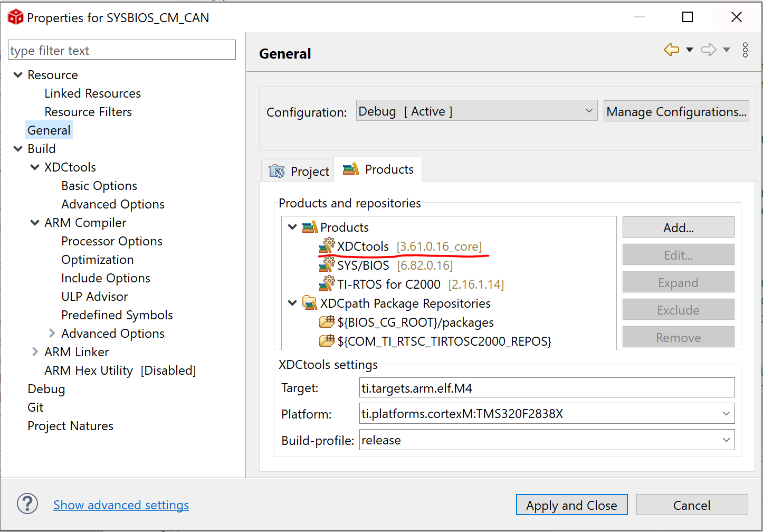The width and height of the screenshot is (763, 532).
Task: Select the TI-RTOS for C2000 icon
Action: (x=327, y=284)
